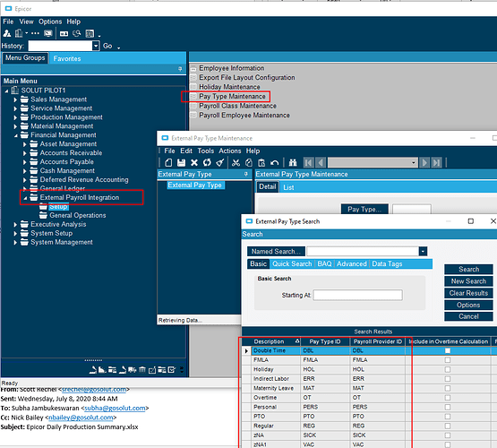Check Include in Overtime for Double Time
This screenshot has height=448, width=497.
coord(447,350)
